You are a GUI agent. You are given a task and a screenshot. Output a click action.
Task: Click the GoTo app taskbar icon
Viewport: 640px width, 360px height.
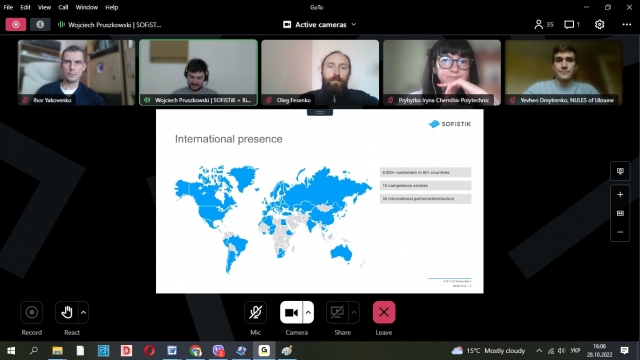pyautogui.click(x=264, y=351)
